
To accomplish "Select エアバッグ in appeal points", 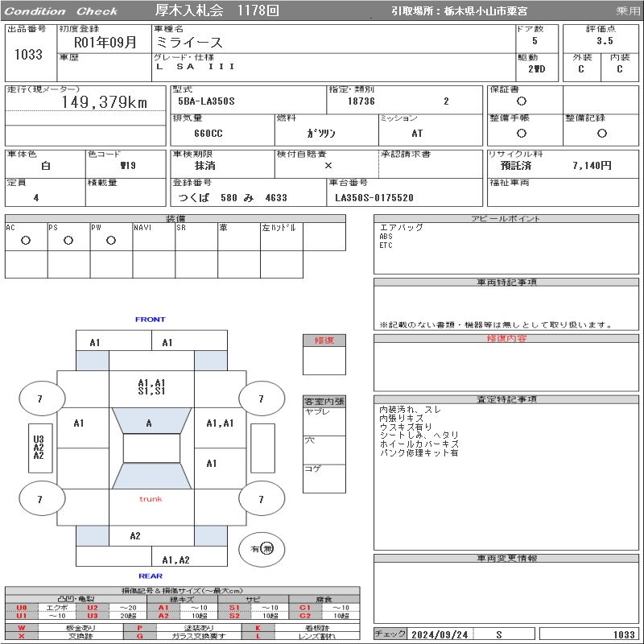I will coord(401,228).
